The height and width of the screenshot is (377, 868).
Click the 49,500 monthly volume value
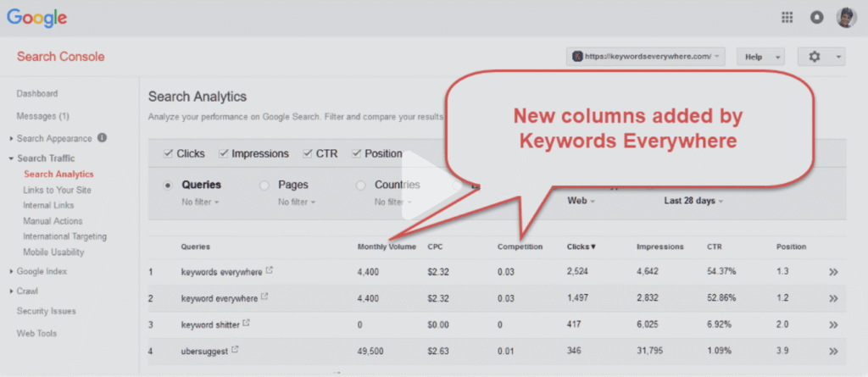(x=370, y=352)
